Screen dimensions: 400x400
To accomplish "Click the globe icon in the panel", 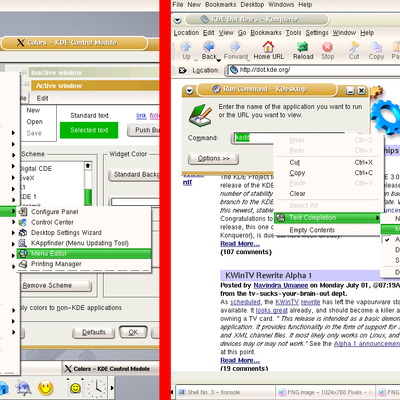I will tap(24, 388).
